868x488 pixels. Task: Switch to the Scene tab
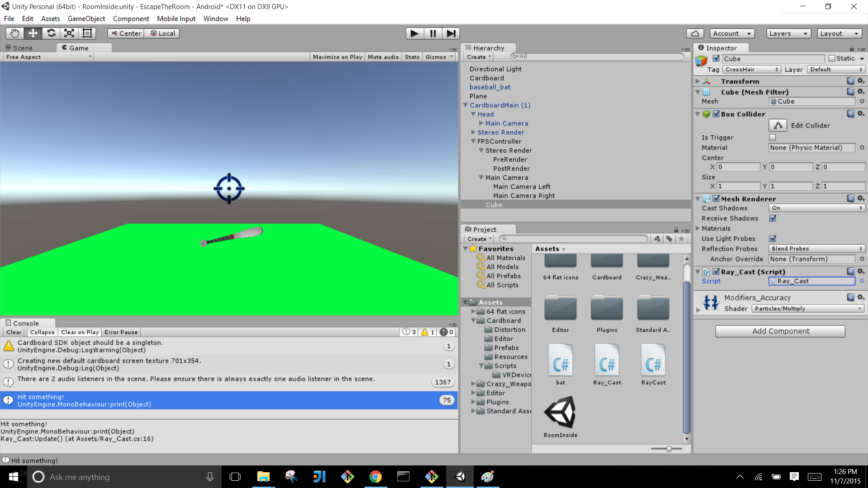point(19,48)
